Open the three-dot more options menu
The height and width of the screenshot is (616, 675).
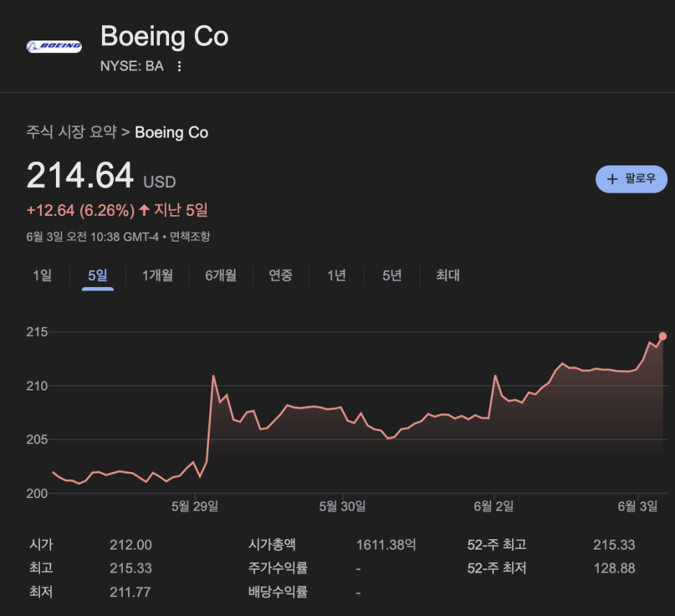pos(179,66)
